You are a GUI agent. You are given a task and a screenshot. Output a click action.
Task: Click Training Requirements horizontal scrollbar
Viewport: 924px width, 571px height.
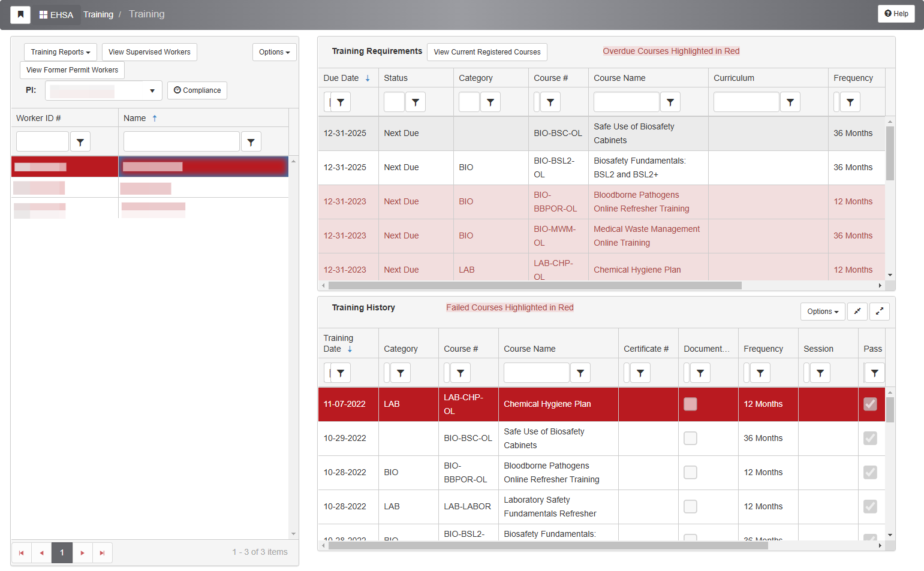pyautogui.click(x=535, y=286)
